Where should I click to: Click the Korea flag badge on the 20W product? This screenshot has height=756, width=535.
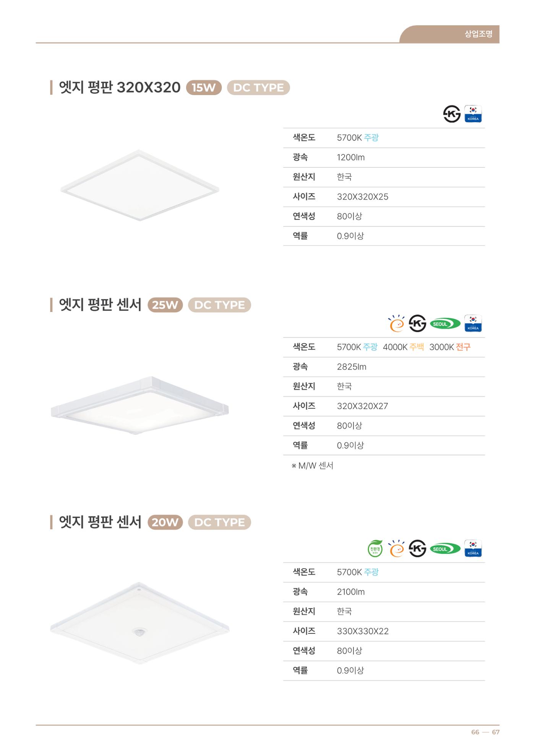point(473,549)
